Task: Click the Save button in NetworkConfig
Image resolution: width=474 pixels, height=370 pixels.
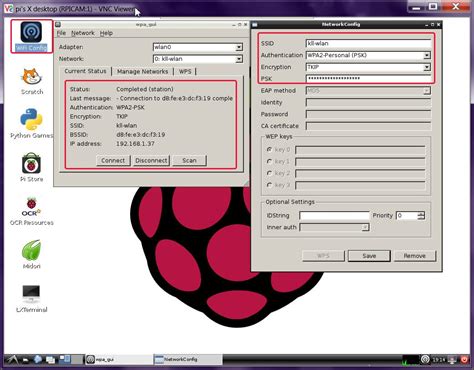Action: click(369, 256)
